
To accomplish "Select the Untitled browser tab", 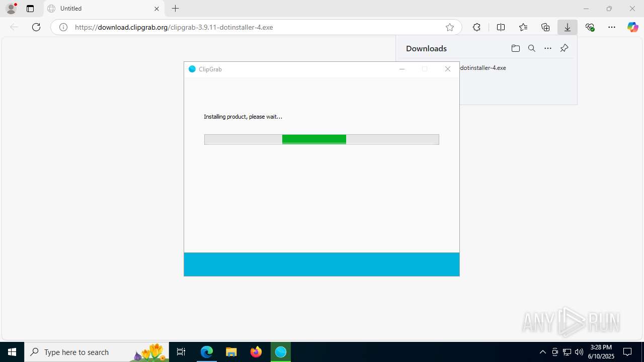I will pos(103,9).
